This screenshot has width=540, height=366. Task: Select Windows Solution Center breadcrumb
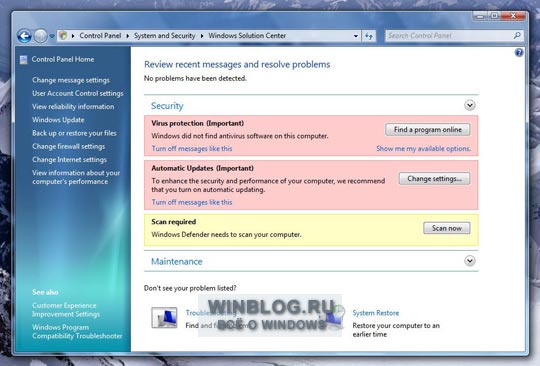(247, 35)
